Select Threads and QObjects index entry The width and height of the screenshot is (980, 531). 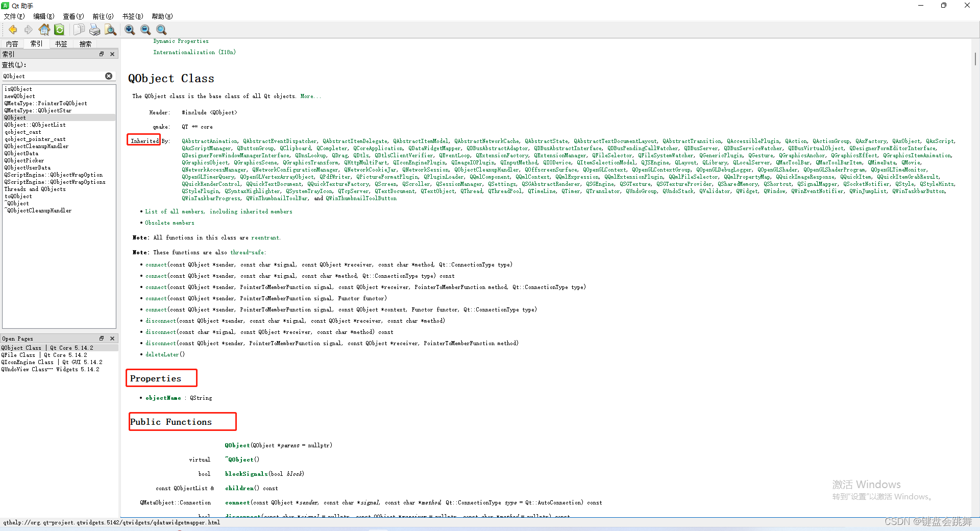tap(35, 189)
